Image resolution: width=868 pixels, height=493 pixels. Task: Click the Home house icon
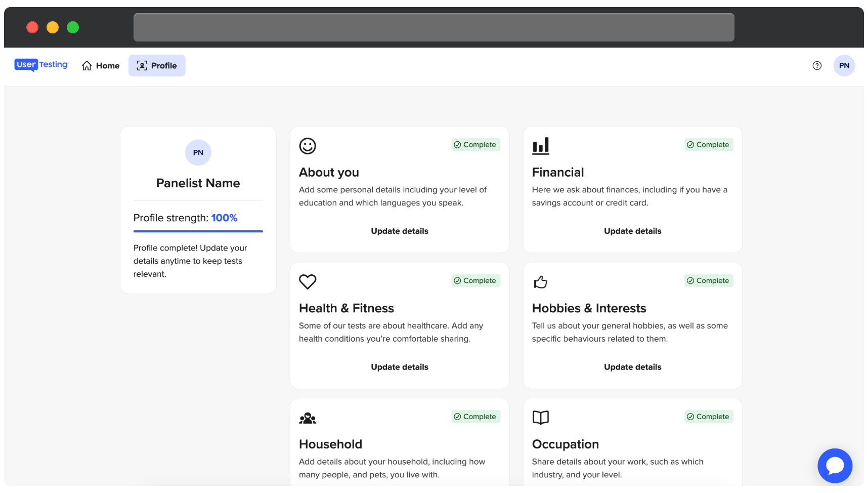87,66
